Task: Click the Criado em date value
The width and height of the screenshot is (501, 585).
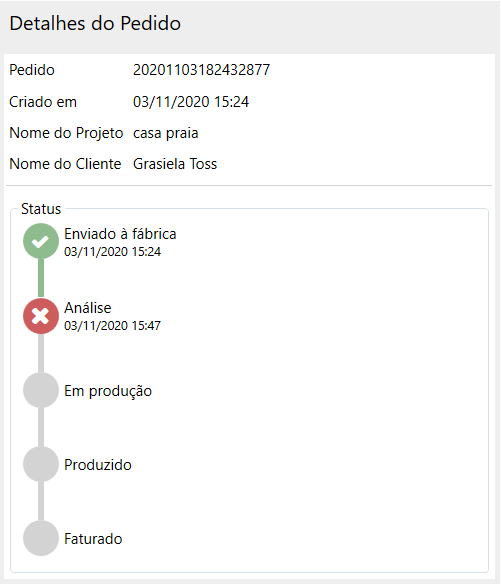Action: coord(191,102)
